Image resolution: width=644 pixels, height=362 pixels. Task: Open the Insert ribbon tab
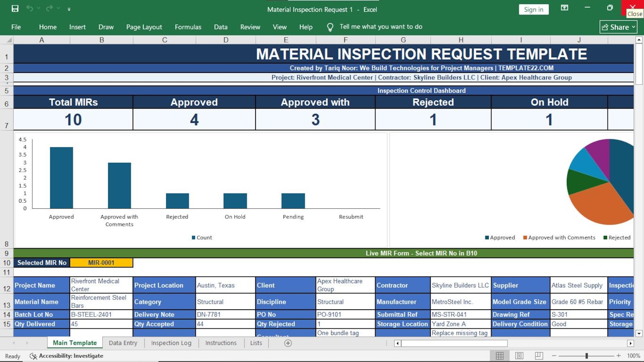click(x=77, y=27)
